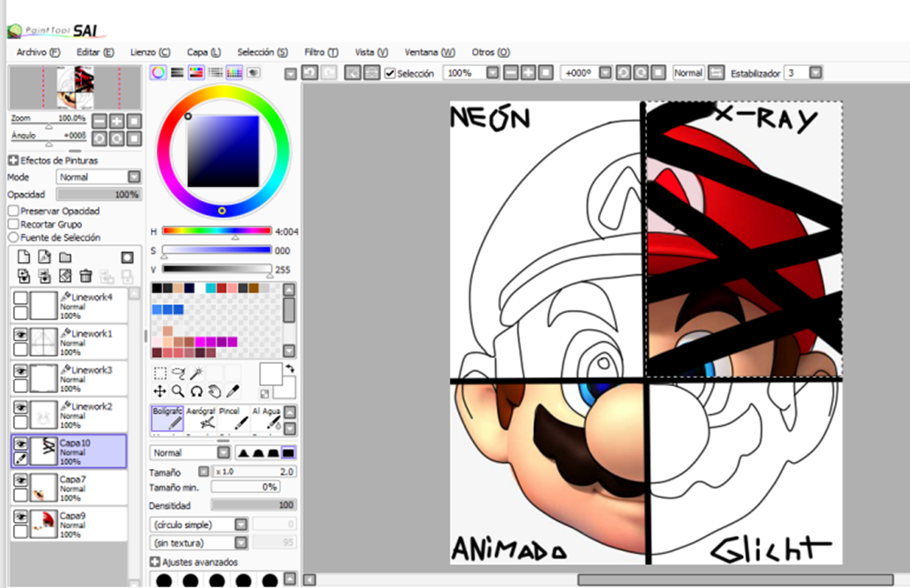Enable Recortar Grupo checkbox
910x588 pixels.
(x=14, y=224)
